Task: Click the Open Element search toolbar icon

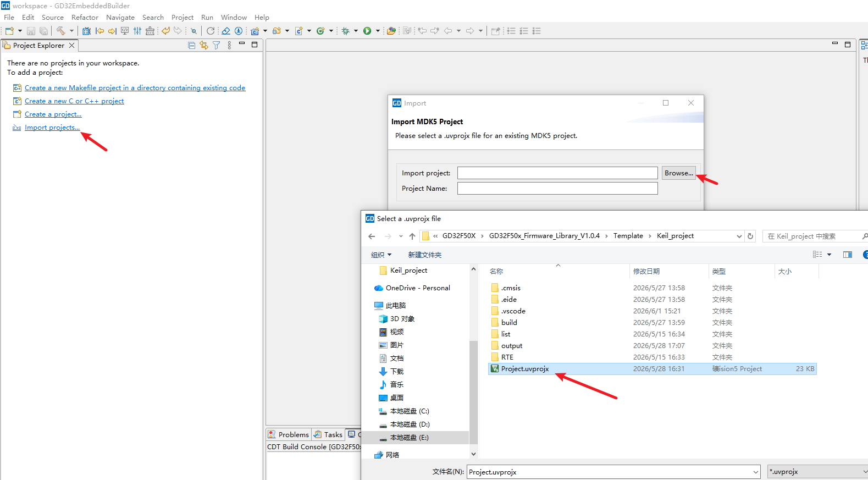Action: pyautogui.click(x=193, y=31)
